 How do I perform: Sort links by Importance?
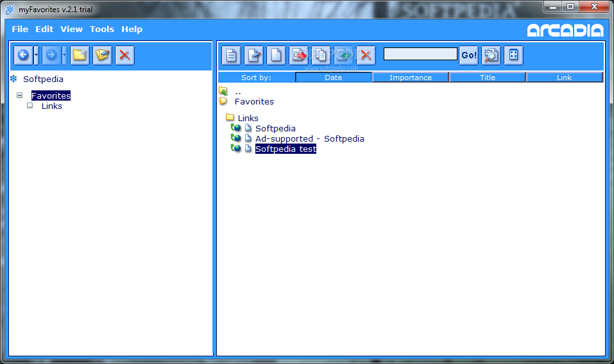point(411,78)
